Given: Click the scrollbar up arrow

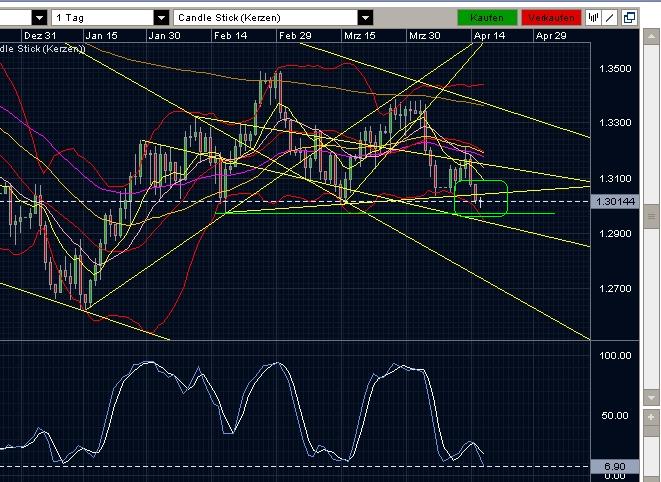Looking at the screenshot, I should pos(652,37).
